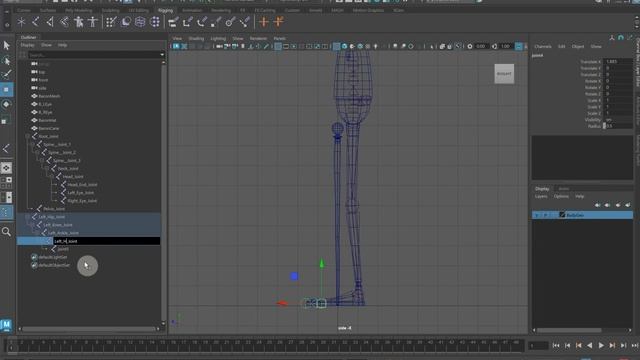The image size is (640, 360).
Task: Toggle playback P box of BabyGeo layer
Action: click(545, 215)
